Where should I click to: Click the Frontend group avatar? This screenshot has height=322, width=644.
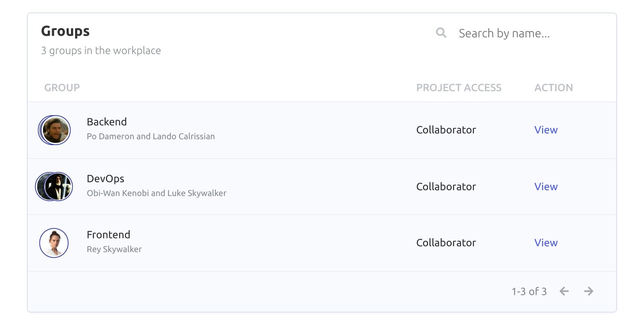click(54, 243)
